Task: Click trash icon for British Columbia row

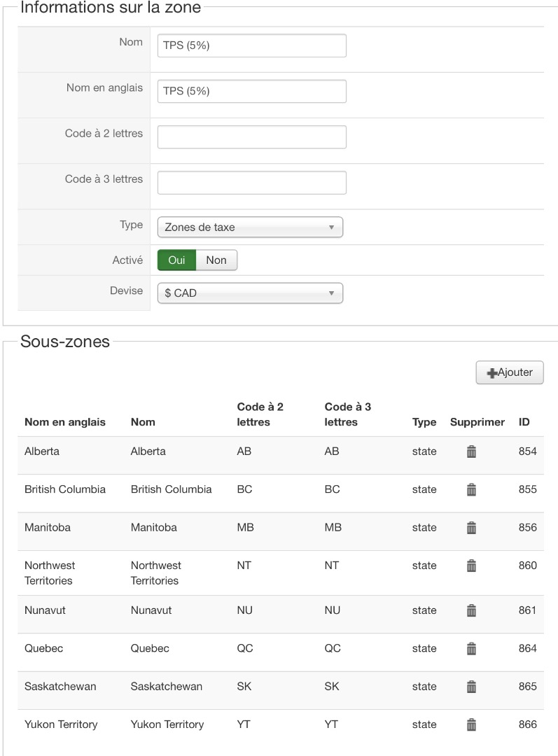Action: (x=471, y=489)
